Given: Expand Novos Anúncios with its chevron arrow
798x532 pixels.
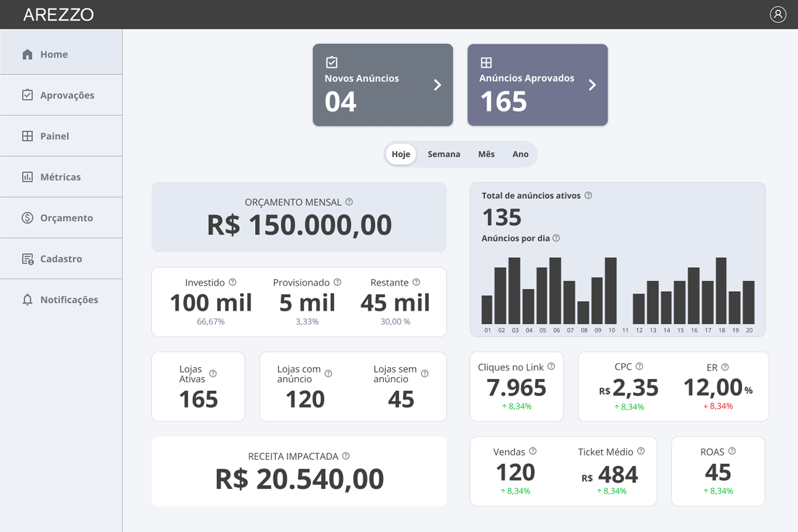Looking at the screenshot, I should [x=437, y=85].
